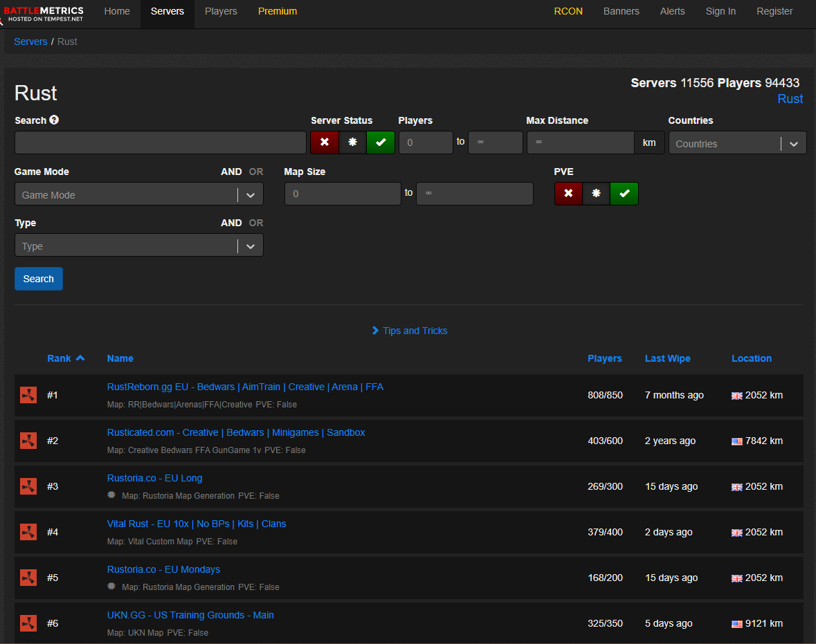Click the official badge icon under Rustoria.co - EU Long
Viewport: 816px width, 644px height.
tap(111, 495)
